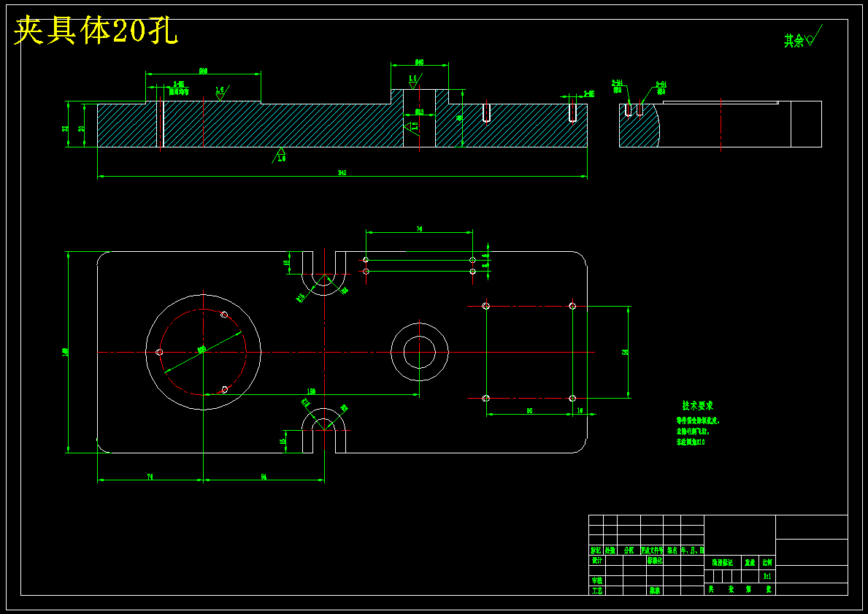
Task: Select the 150 center distance dimension text
Action: 311,391
